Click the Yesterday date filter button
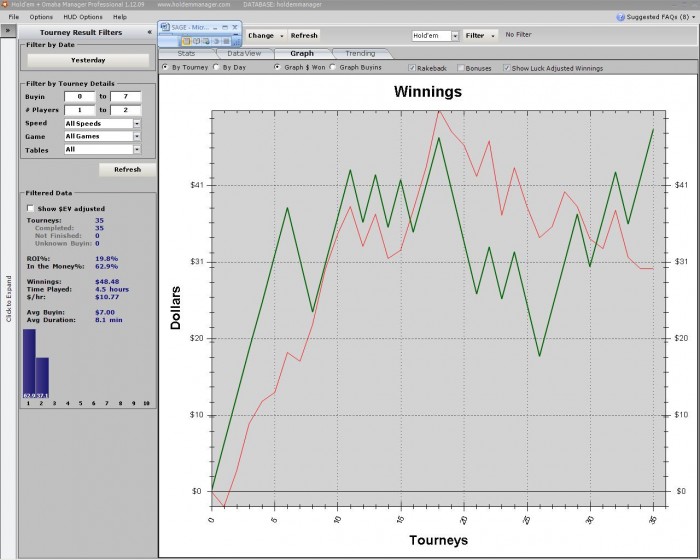This screenshot has height=560, width=700. pos(88,60)
